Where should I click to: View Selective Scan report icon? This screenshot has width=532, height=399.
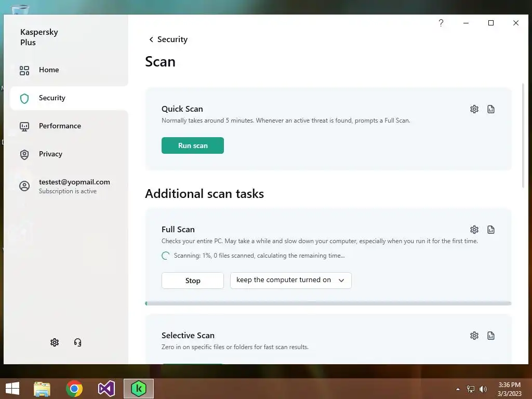[490, 335]
